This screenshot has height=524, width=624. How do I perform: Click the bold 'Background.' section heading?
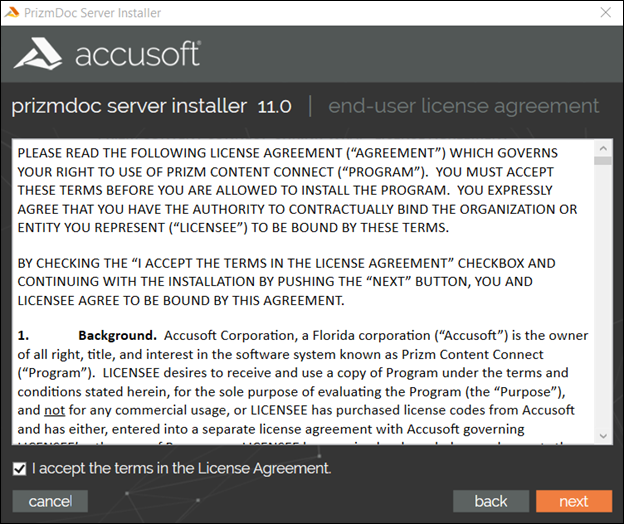click(117, 335)
